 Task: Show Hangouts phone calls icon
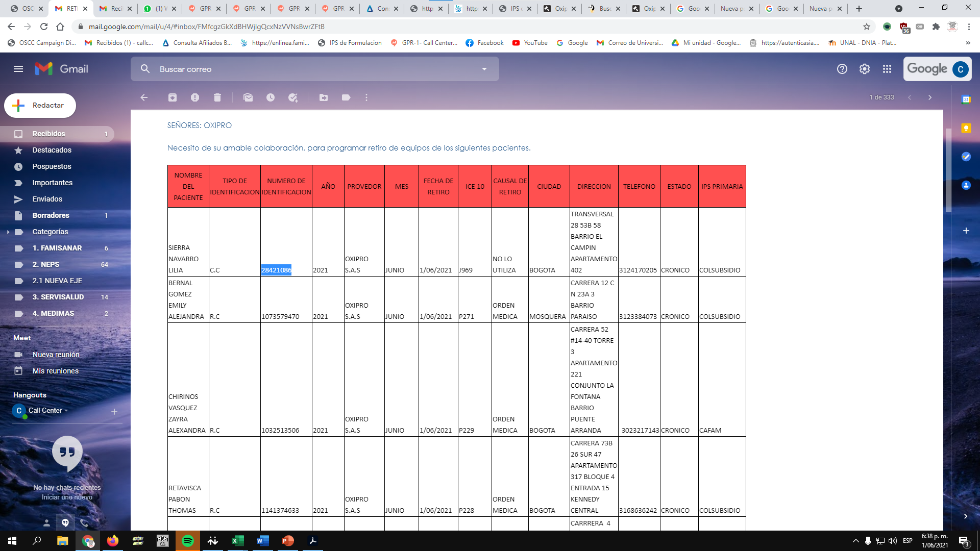tap(84, 523)
